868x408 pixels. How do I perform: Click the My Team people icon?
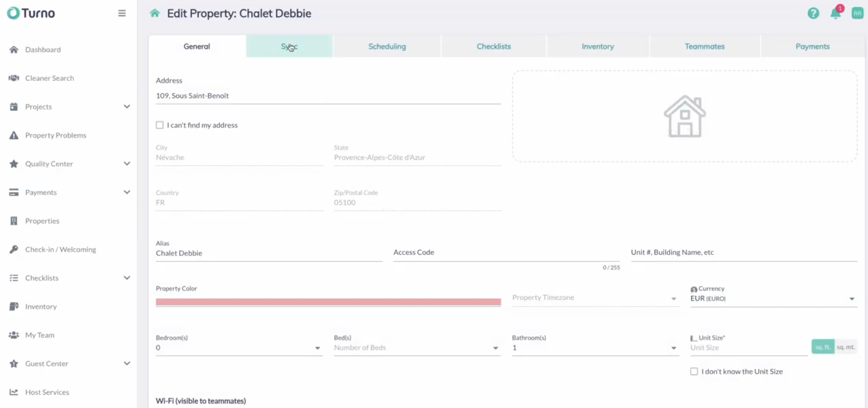coord(14,335)
